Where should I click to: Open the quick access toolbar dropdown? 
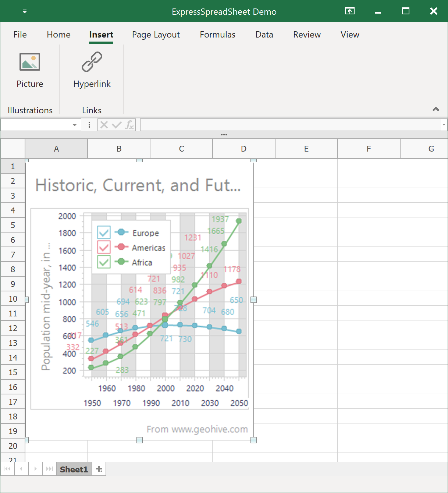point(25,11)
